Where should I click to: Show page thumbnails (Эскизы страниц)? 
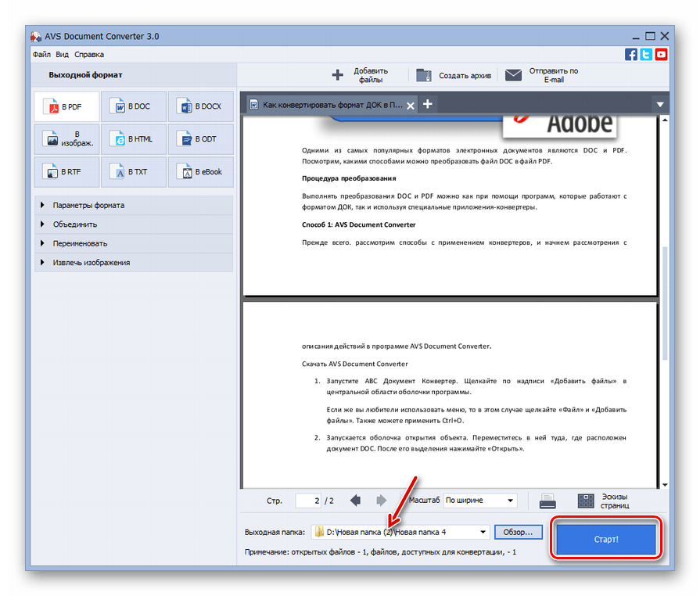point(603,501)
